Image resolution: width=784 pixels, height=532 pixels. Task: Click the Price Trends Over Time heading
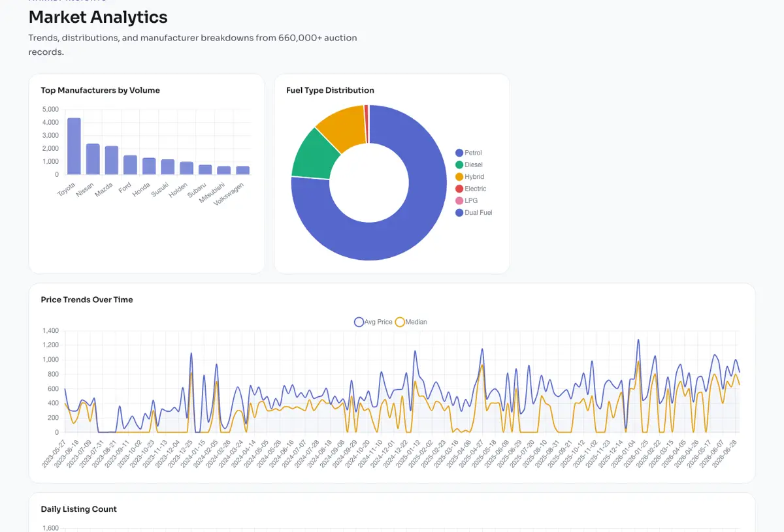87,300
